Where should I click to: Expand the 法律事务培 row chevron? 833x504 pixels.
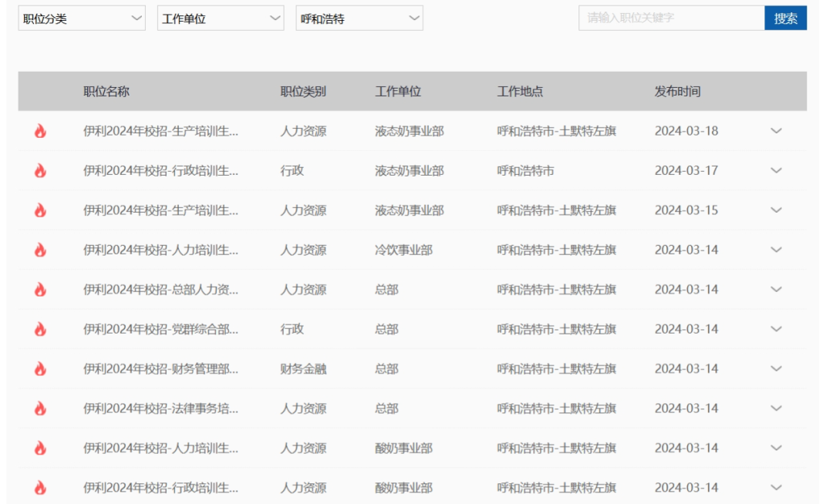tap(776, 408)
